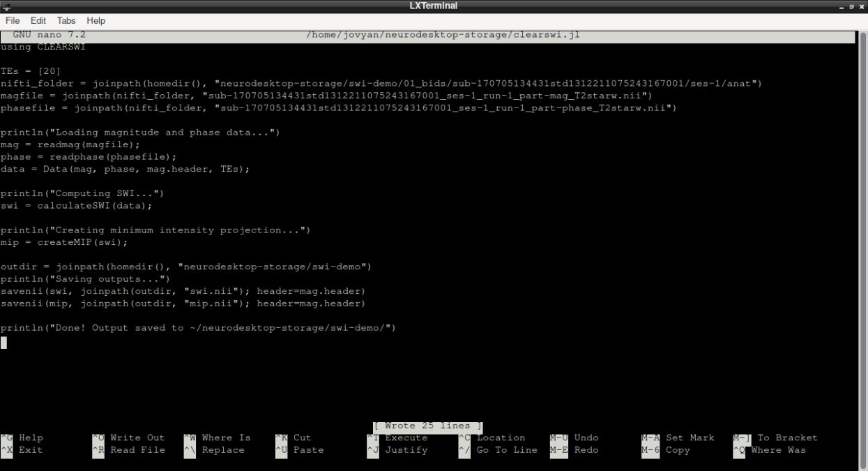868x471 pixels.
Task: Click the M-6 Copy shortcut
Action: coord(665,450)
